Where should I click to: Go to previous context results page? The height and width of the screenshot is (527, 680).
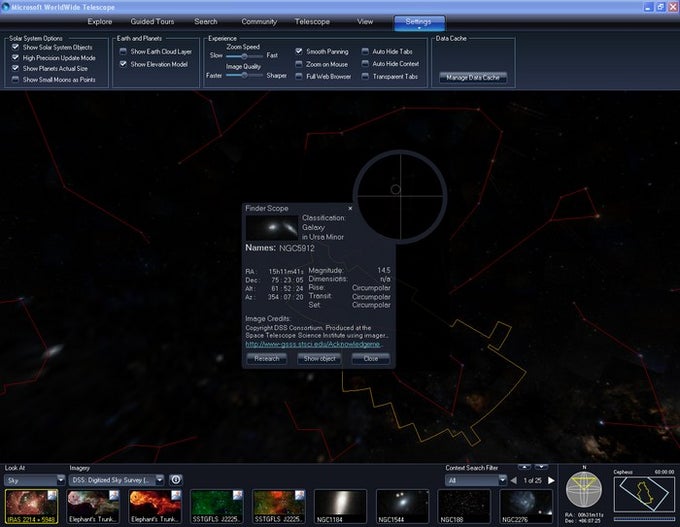click(513, 481)
